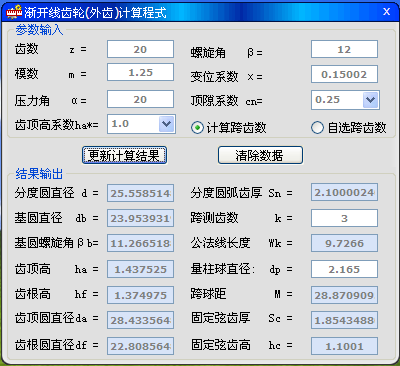Click the window title 渐开线齿轮(外齿)计算程式
Screen dimensions: 400x366
(95, 12)
